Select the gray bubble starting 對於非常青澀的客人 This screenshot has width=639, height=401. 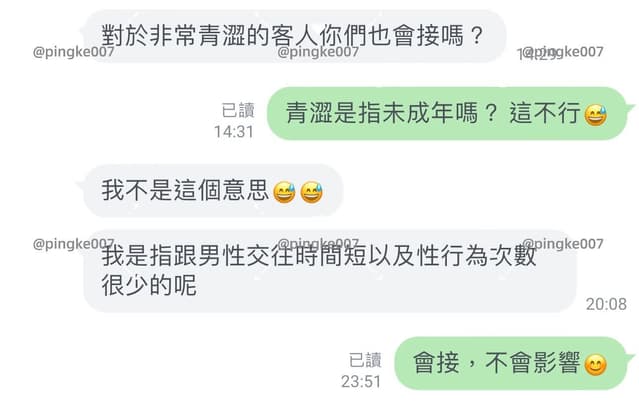coord(295,36)
